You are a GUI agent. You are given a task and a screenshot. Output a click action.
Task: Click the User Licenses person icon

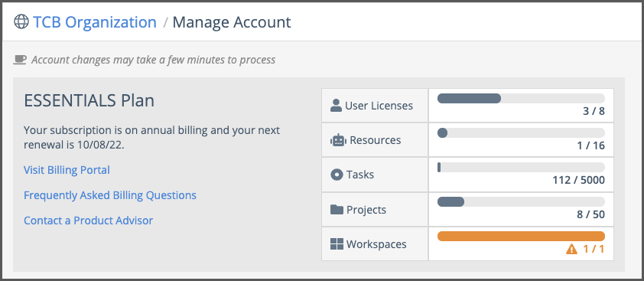pyautogui.click(x=336, y=106)
